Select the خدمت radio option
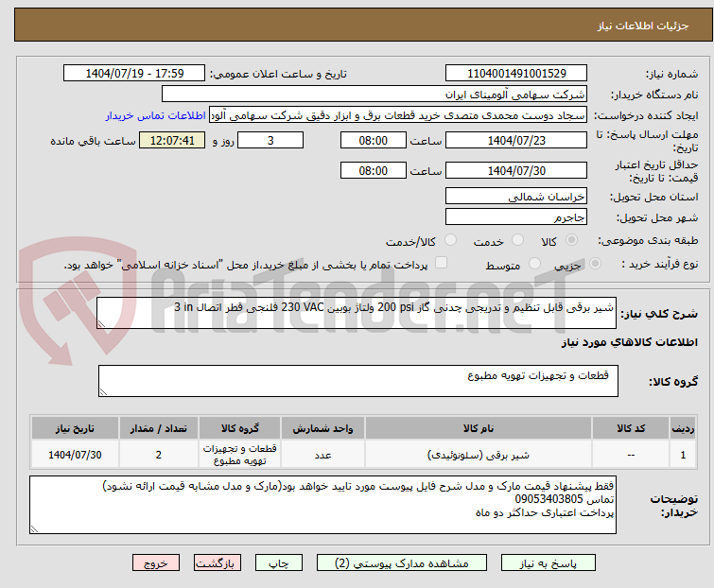714x588 pixels. pyautogui.click(x=516, y=241)
